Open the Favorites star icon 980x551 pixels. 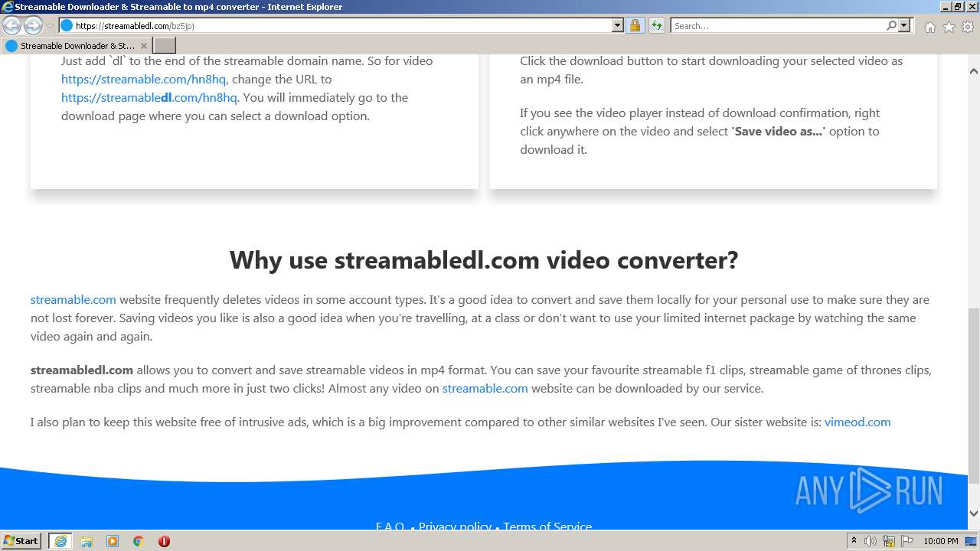[949, 27]
